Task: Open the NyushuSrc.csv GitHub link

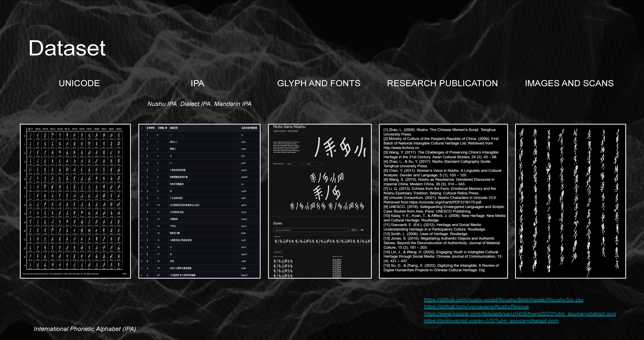Action: pyautogui.click(x=504, y=300)
